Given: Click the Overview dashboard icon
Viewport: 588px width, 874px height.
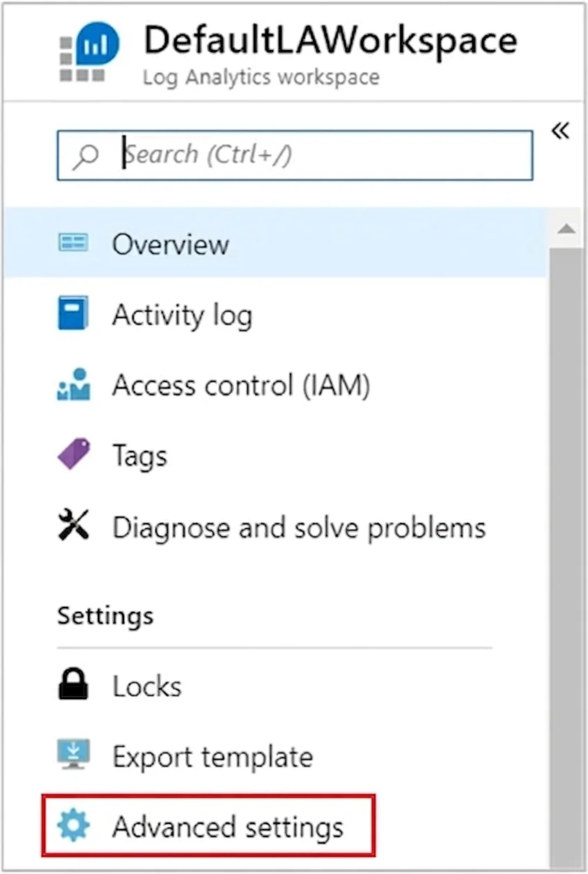Looking at the screenshot, I should (73, 243).
